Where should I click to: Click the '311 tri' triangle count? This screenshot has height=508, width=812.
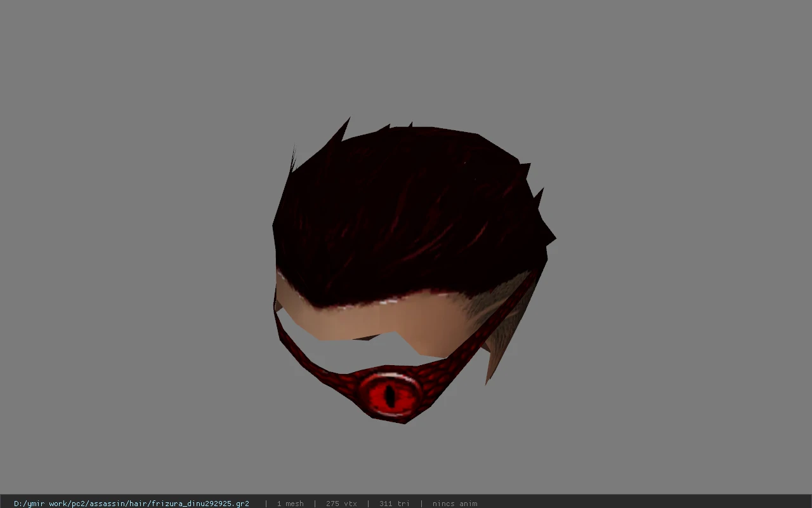395,504
